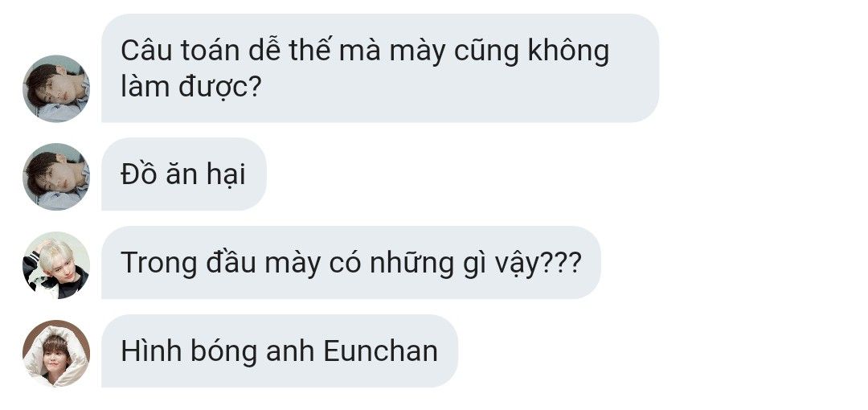The image size is (868, 410).
Task: Open the avatar beside the 'Câu toán dễ thế' message
Action: [x=56, y=88]
